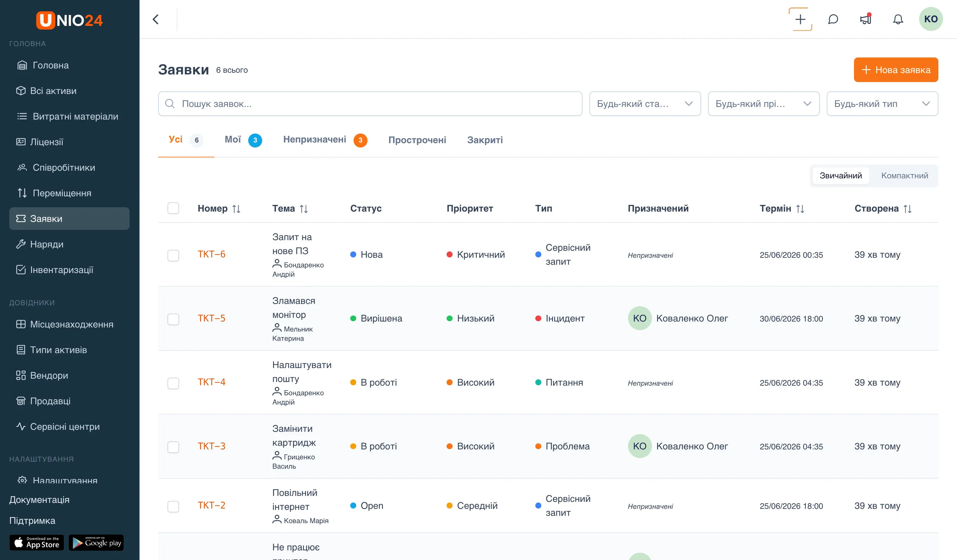Image resolution: width=957 pixels, height=560 pixels.
Task: Open quick add plus icon in header
Action: pos(800,19)
